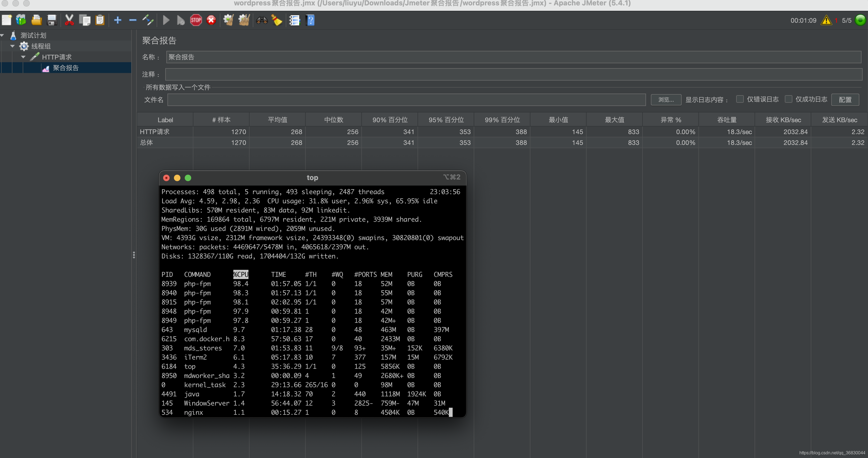
Task: Click the Clear All double broom icon
Action: click(244, 20)
